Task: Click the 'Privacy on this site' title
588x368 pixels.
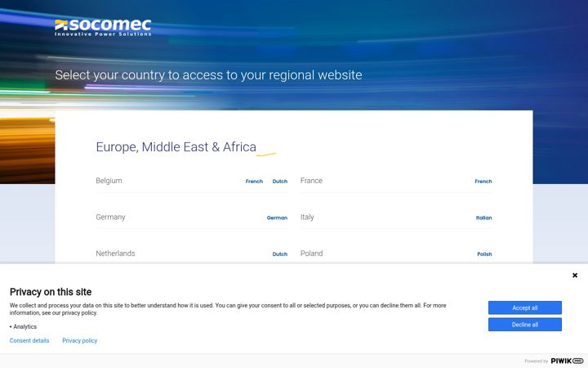Action: 51,292
